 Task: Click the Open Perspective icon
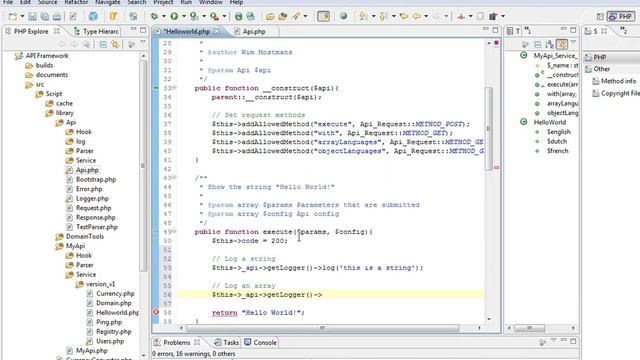(600, 17)
